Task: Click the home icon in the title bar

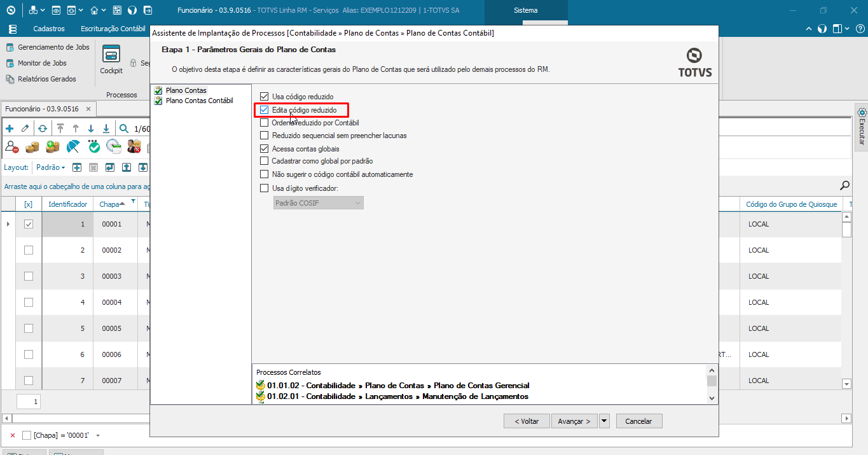Action: click(94, 10)
